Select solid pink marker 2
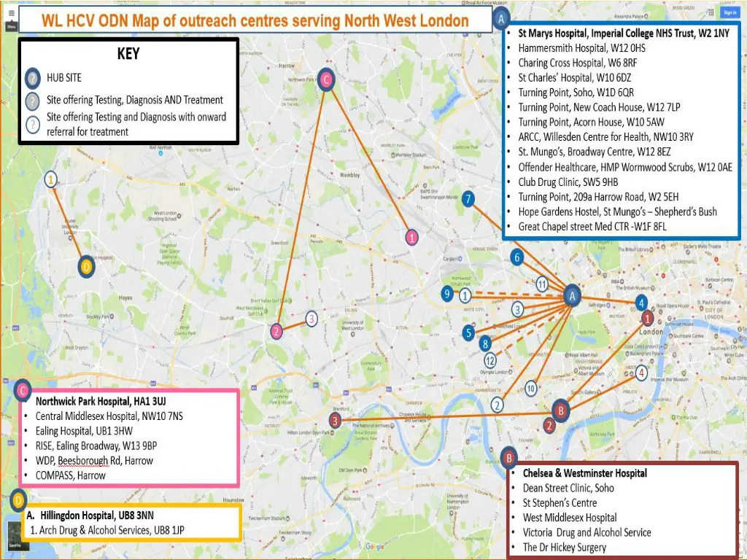 point(276,332)
